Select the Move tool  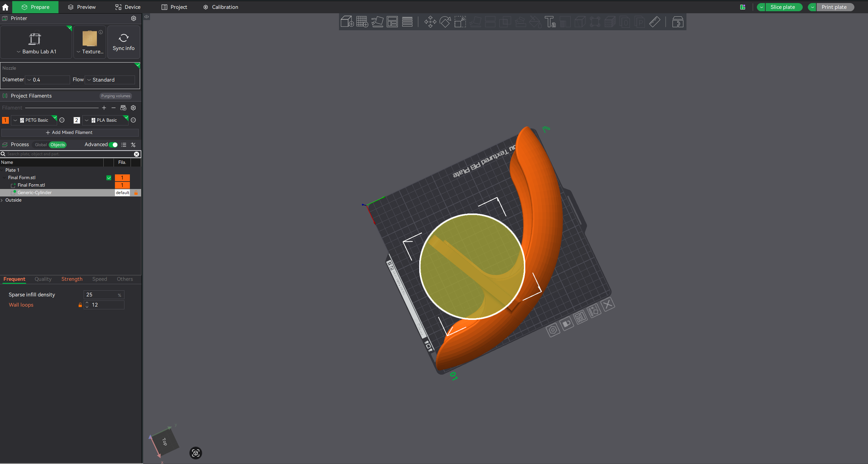(430, 22)
